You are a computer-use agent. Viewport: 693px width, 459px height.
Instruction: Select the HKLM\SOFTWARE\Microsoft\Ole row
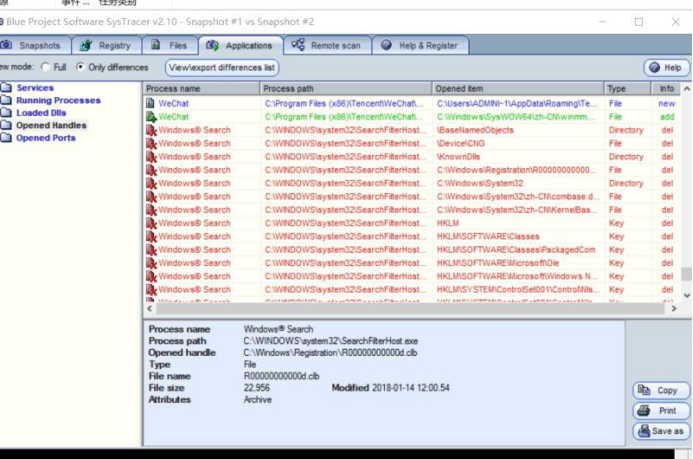(x=412, y=263)
